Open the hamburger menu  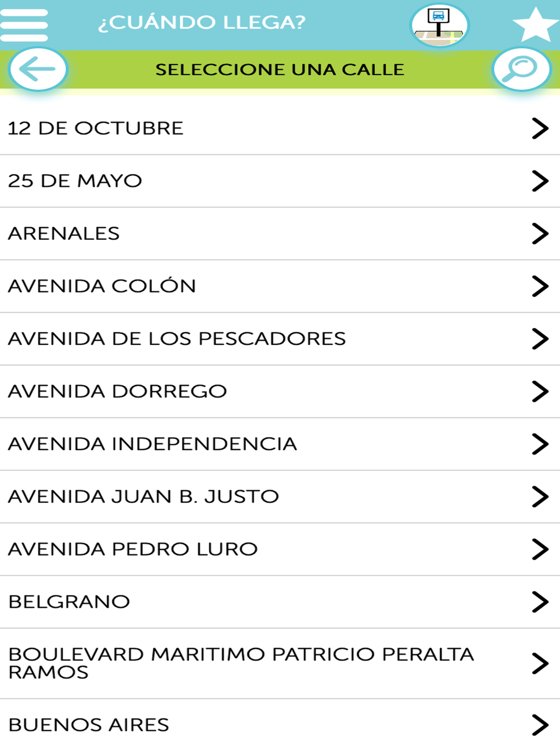click(24, 25)
